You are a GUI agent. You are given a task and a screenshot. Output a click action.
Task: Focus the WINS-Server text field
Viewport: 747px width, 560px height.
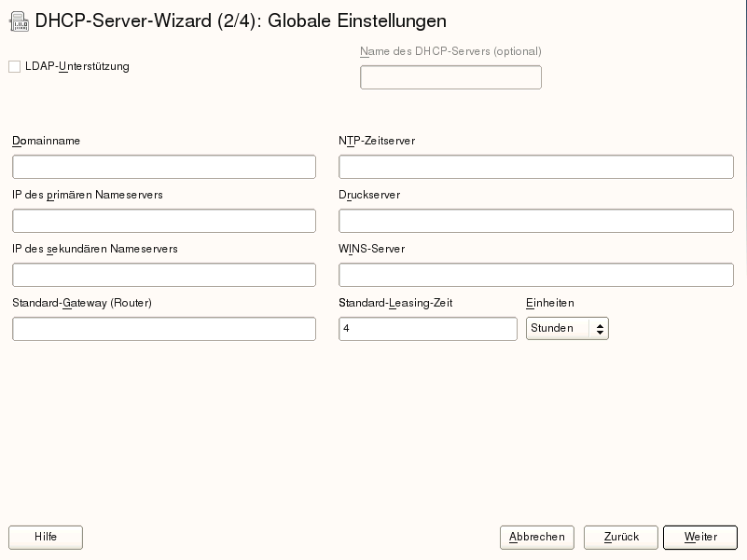pyautogui.click(x=536, y=275)
